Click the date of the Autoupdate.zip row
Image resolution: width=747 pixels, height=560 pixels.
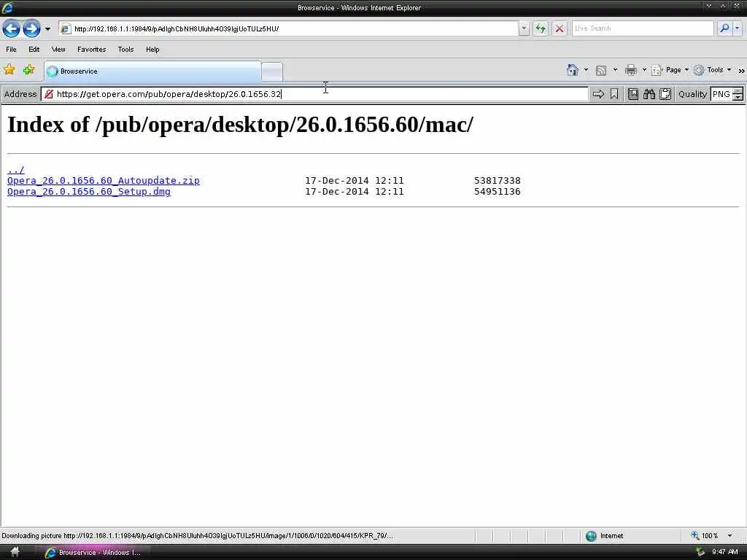[354, 181]
